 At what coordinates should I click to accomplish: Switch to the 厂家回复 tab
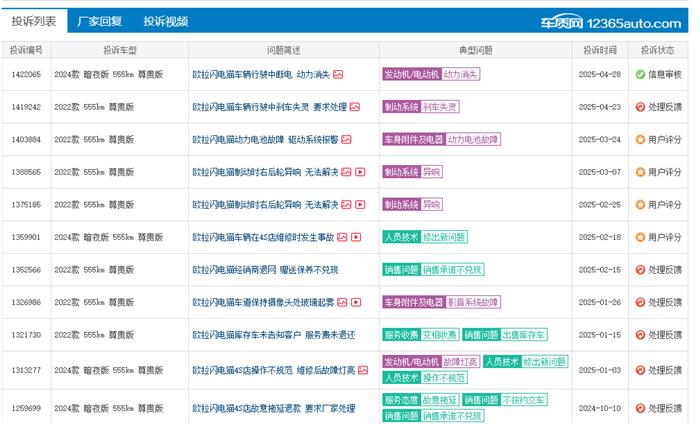(100, 21)
